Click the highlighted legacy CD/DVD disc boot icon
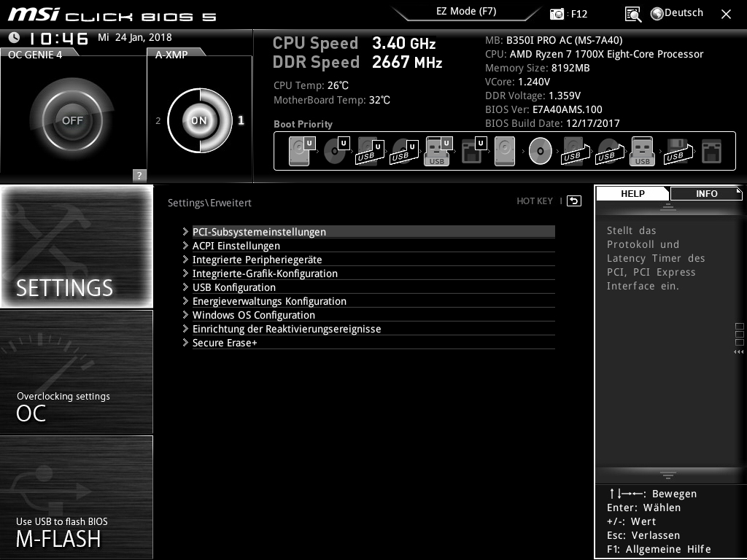Screen dimensions: 747x560 (540, 152)
